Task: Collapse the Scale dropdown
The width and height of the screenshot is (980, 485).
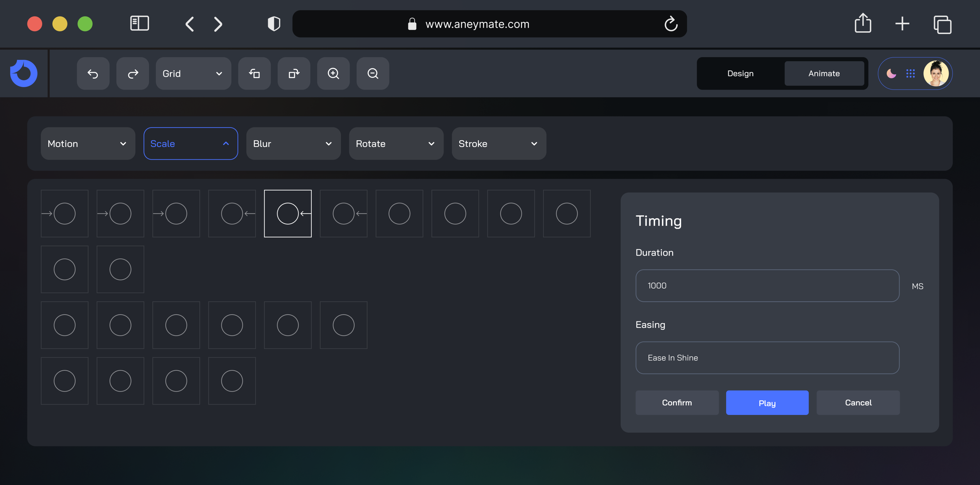Action: coord(190,144)
